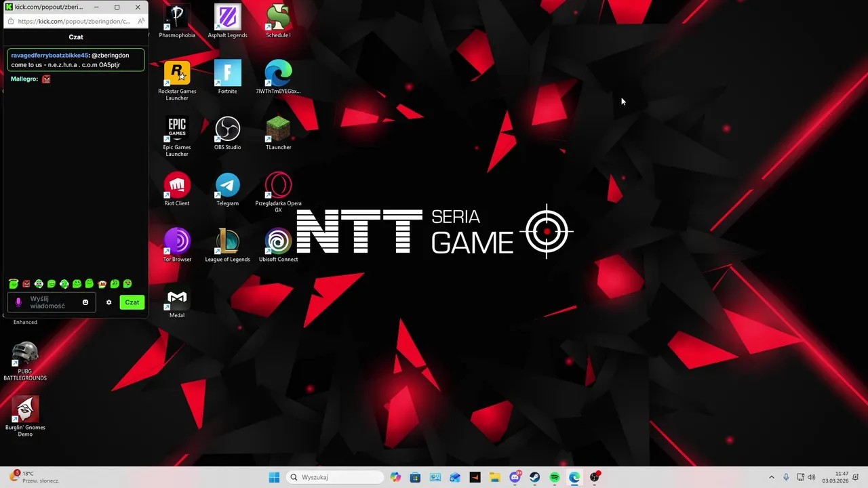Insert the monkey-face emote
This screenshot has width=868, height=488.
pos(102,284)
